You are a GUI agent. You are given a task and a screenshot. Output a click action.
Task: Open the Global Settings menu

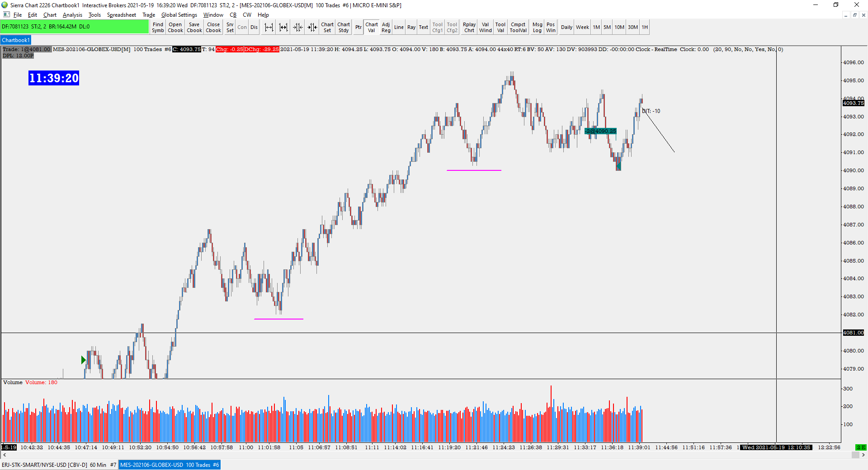[179, 15]
